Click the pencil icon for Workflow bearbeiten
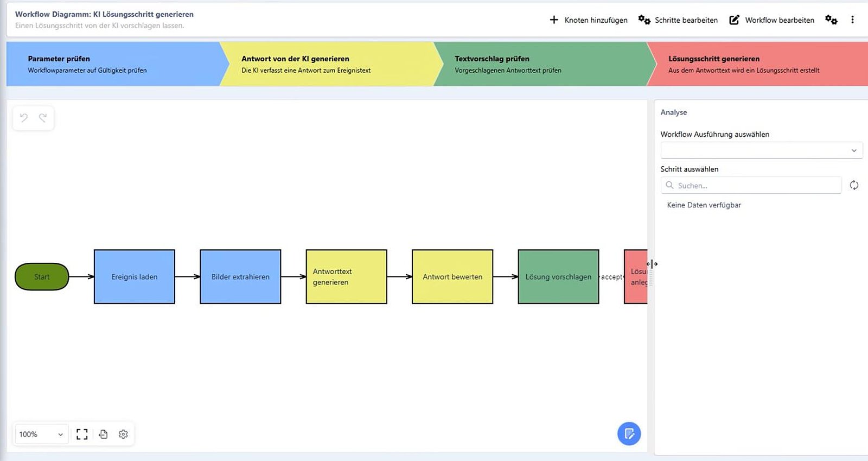Viewport: 868px width, 461px height. (x=734, y=20)
